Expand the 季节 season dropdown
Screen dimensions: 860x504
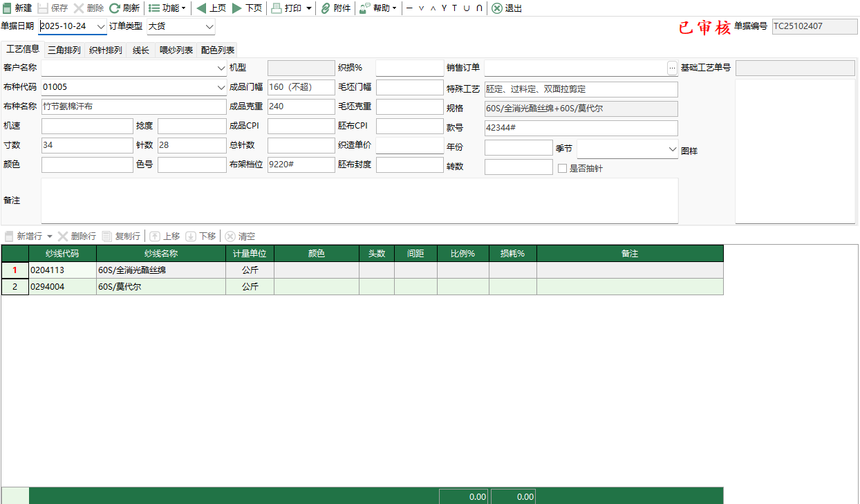pos(673,149)
